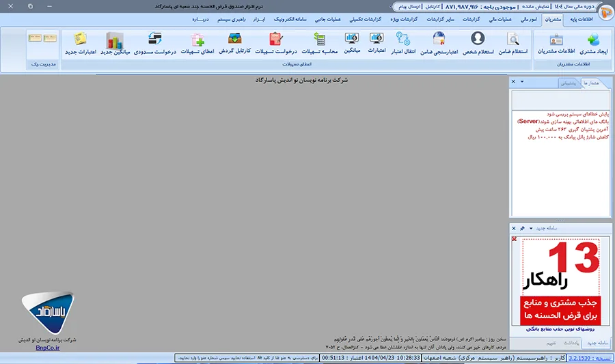Click the اعتبارسنجی ضامن credit check icon
Viewport: 615px width, 364px height.
(439, 38)
